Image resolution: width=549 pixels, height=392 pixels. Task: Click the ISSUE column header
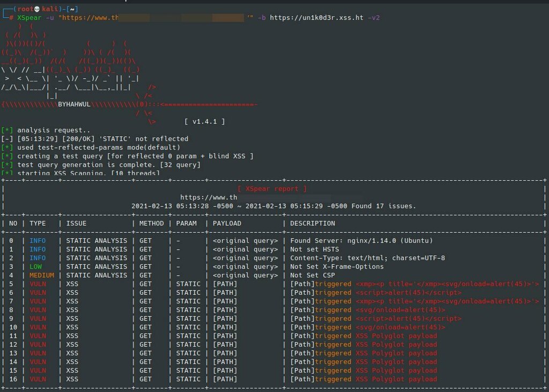click(x=76, y=224)
